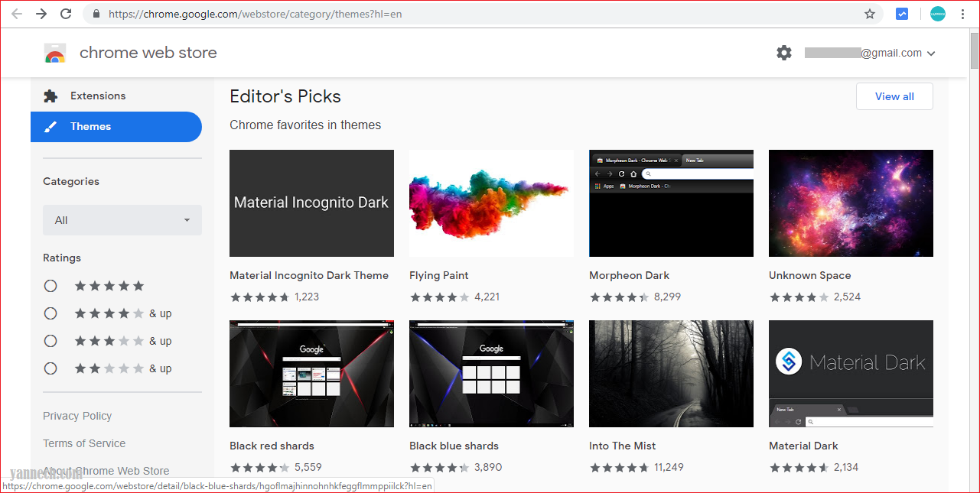Expand the account menu next to the email

(x=932, y=53)
